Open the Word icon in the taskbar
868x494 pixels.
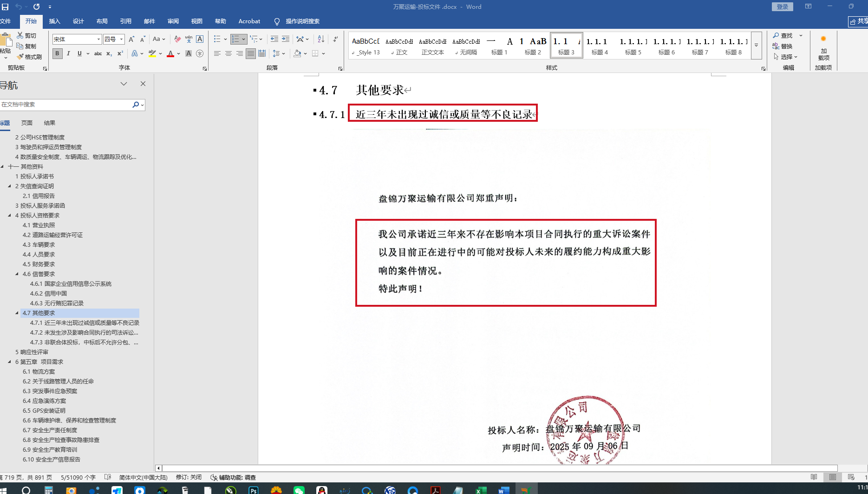(503, 490)
